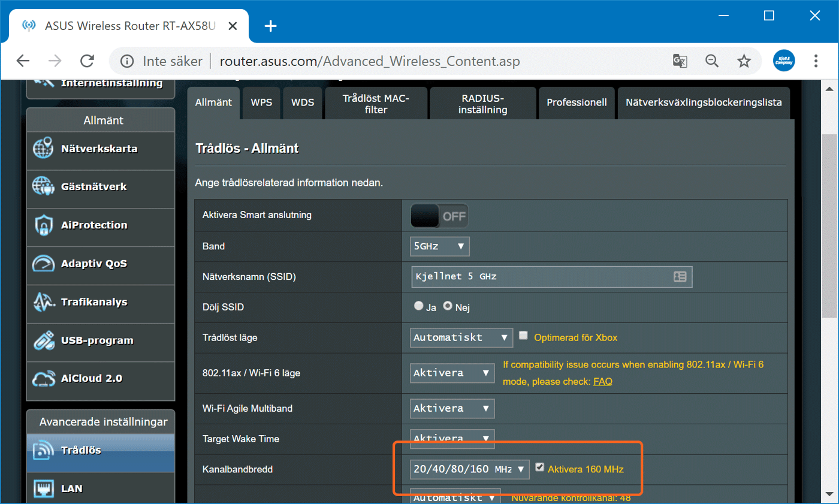Image resolution: width=839 pixels, height=504 pixels.
Task: Click the AiCloud 2.0 cloud icon
Action: 44,379
